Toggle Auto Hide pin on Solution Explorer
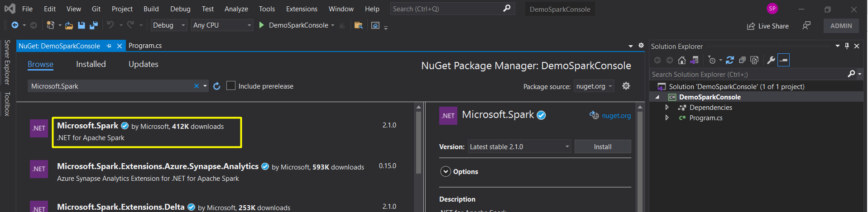Screen dimensions: 868x212 847,46
